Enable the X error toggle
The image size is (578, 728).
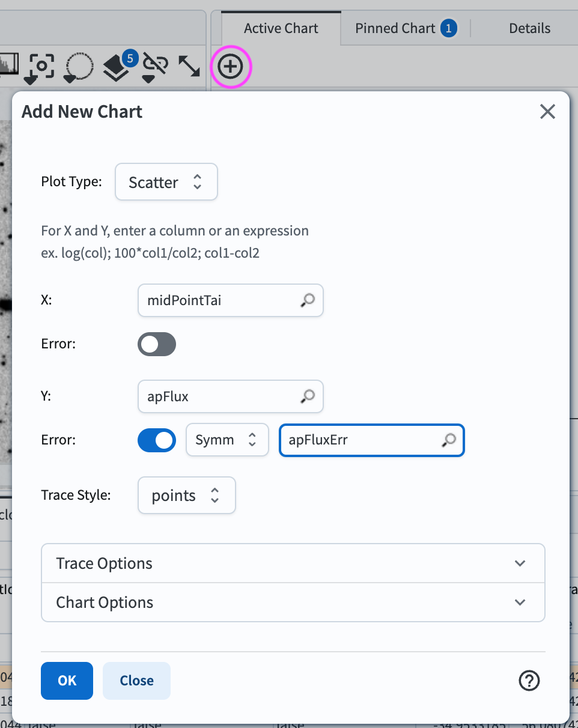[x=156, y=344]
